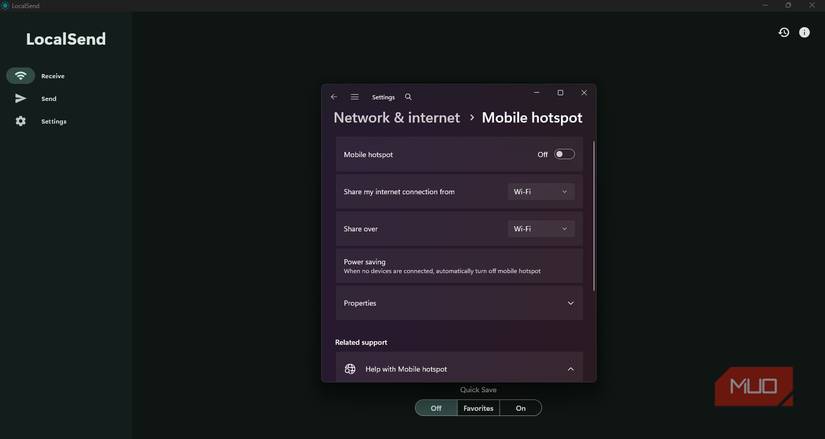This screenshot has width=825, height=439.
Task: Click the Quick Save label
Action: 478,390
